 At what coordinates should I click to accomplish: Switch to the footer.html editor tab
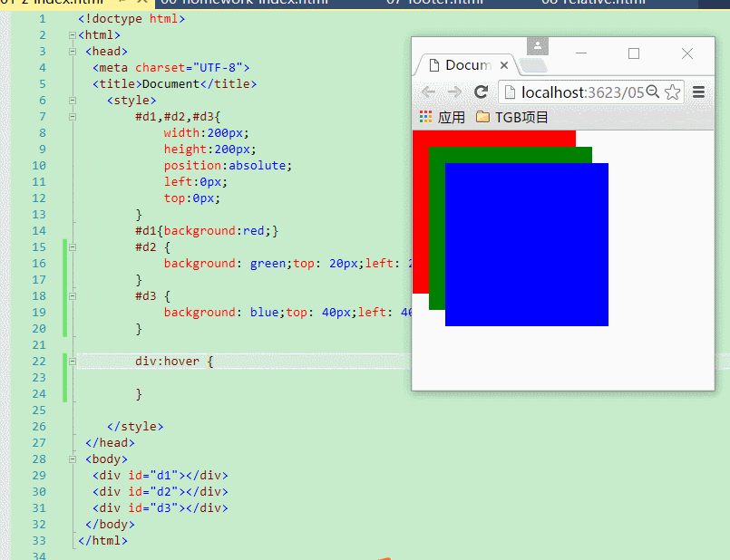pos(435,3)
